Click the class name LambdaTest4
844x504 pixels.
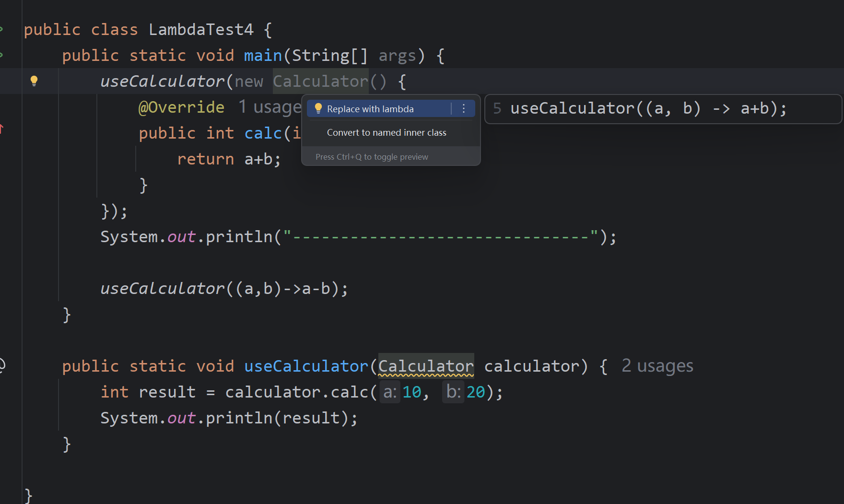click(x=201, y=30)
